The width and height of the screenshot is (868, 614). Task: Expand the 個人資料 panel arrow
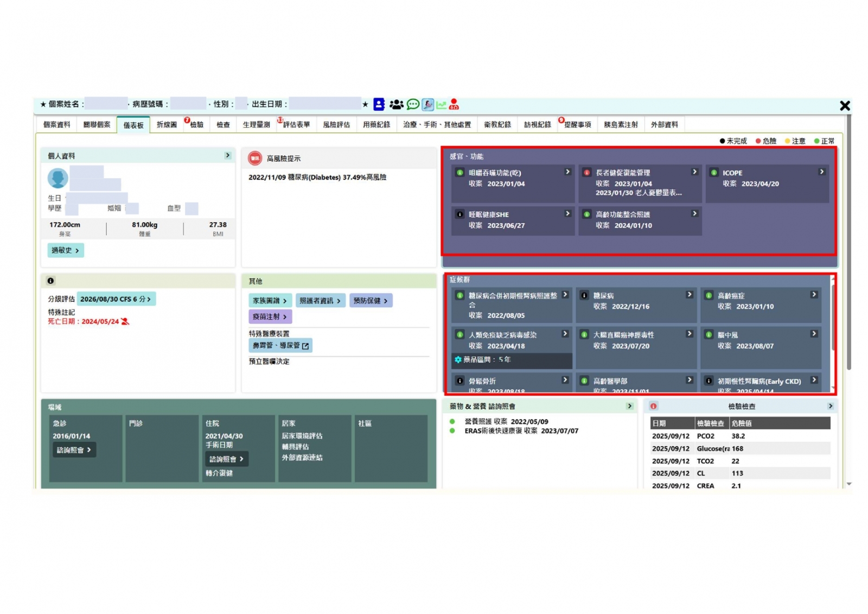pos(228,156)
